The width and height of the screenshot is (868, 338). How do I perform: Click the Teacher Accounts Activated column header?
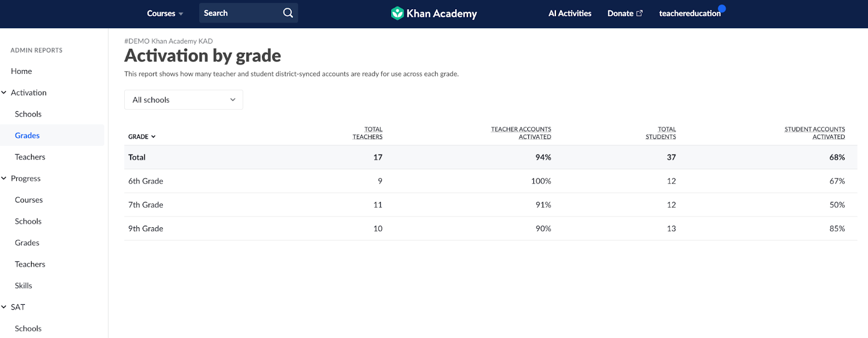(521, 133)
